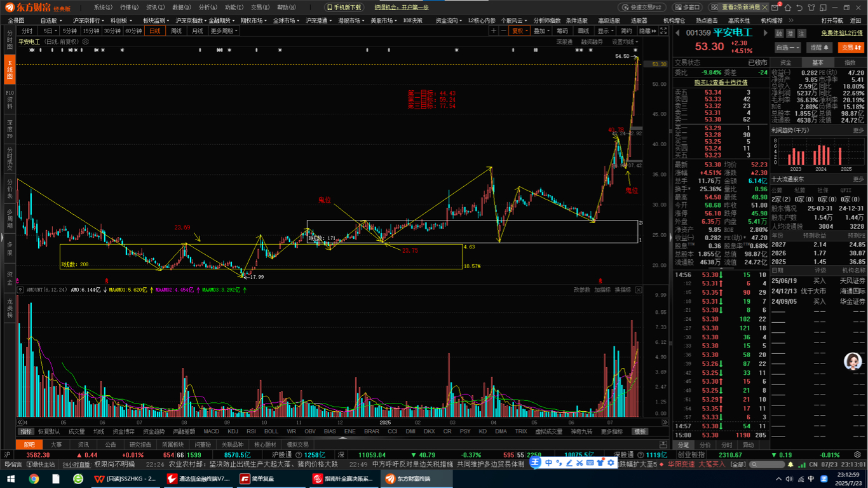Click the search box in bottom status bar
The width and height of the screenshot is (868, 488).
pos(766,464)
